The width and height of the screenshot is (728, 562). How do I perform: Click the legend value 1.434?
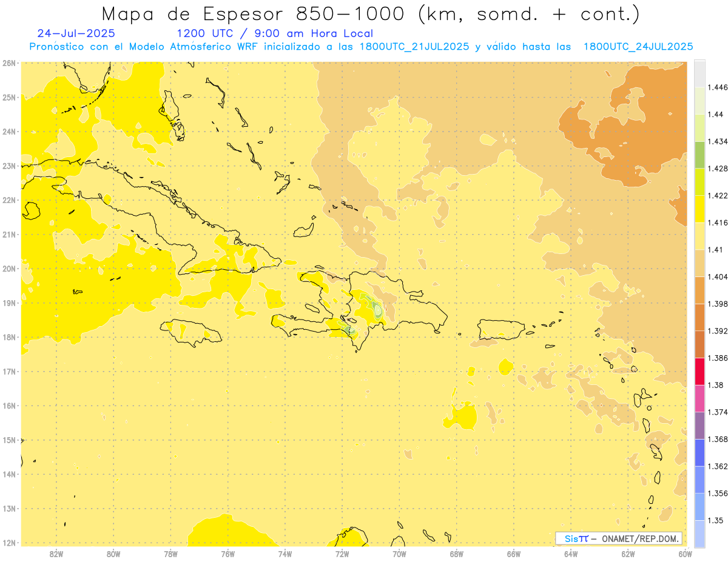tap(717, 141)
